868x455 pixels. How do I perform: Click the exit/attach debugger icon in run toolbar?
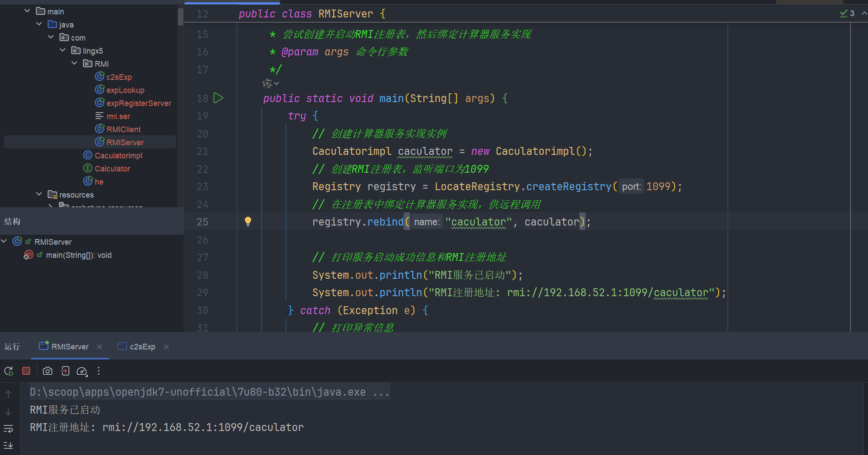click(x=65, y=371)
